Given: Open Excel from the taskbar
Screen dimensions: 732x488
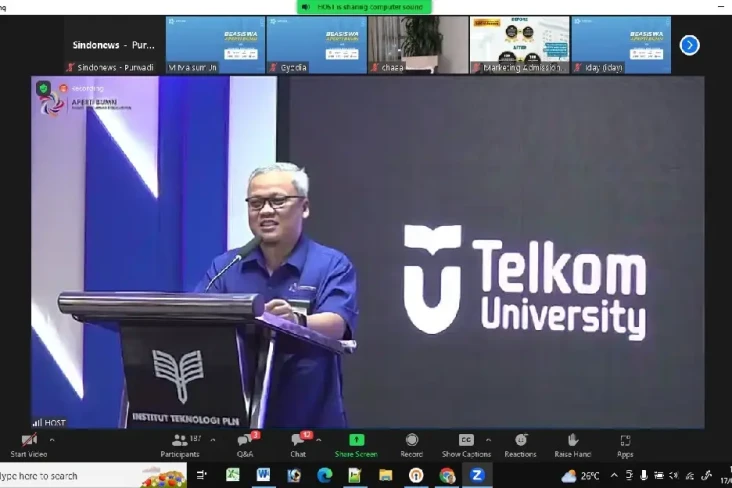Looking at the screenshot, I should pyautogui.click(x=232, y=475).
